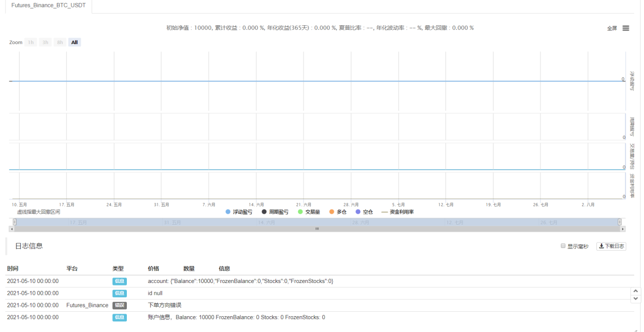Screen dimensions: 644x332
Task: Click the '10. 五月' x-axis label
Action: (x=19, y=204)
